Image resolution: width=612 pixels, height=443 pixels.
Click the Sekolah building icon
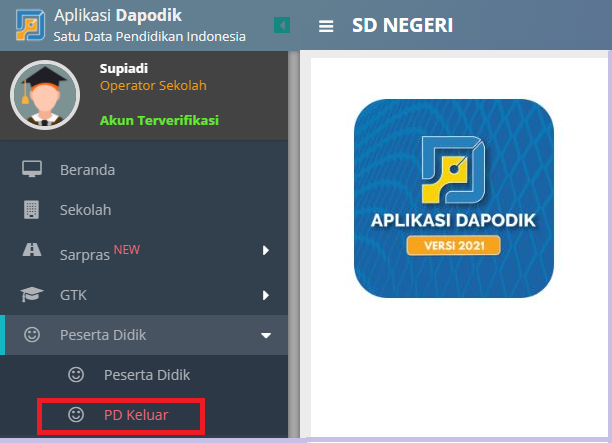[x=31, y=210]
